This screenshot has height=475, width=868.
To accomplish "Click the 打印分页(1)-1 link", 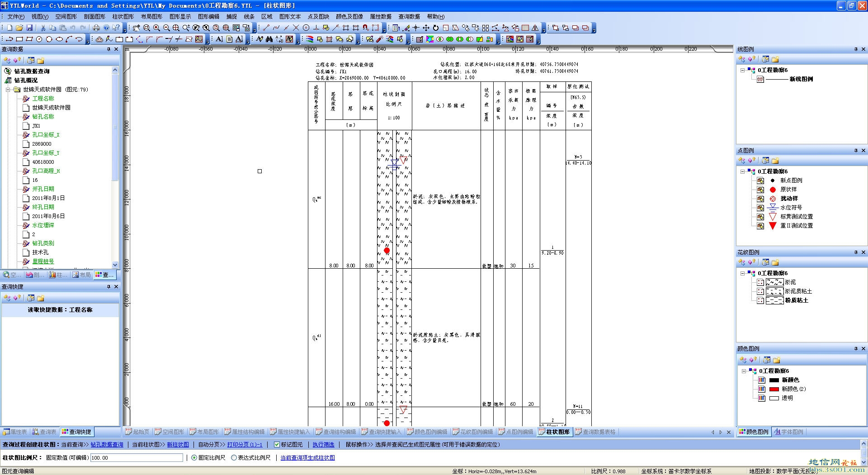I will 245,445.
